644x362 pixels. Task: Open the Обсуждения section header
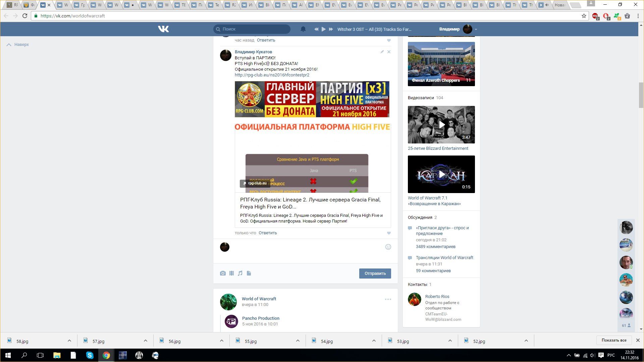tap(420, 218)
